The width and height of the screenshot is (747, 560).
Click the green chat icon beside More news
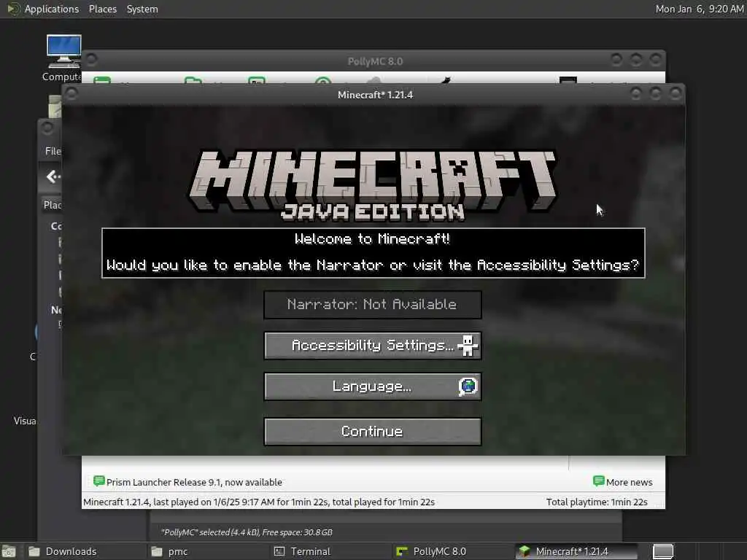[598, 481]
